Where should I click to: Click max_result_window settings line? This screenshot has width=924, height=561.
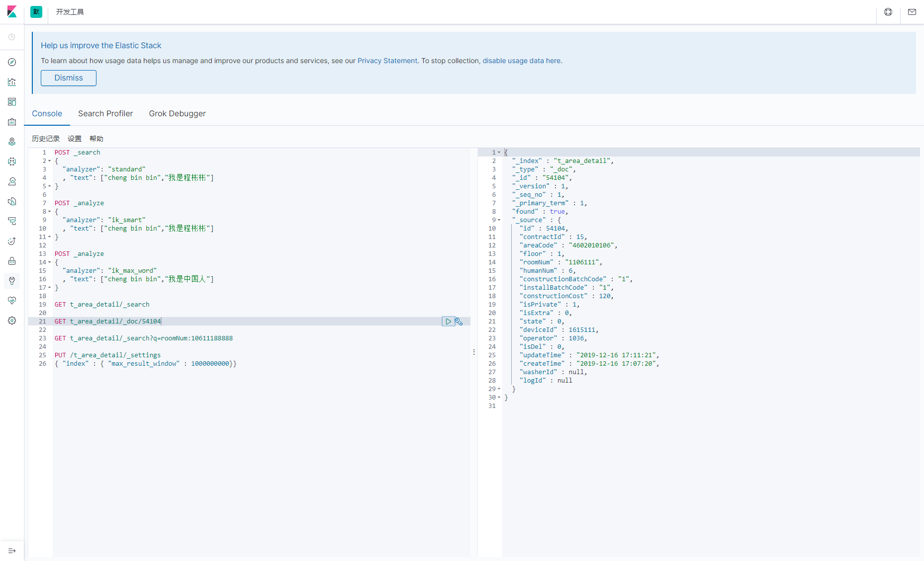point(146,364)
